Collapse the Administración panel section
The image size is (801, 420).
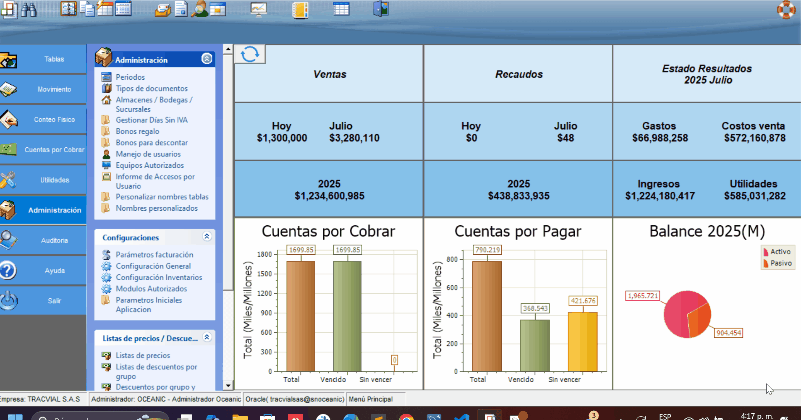pyautogui.click(x=206, y=60)
